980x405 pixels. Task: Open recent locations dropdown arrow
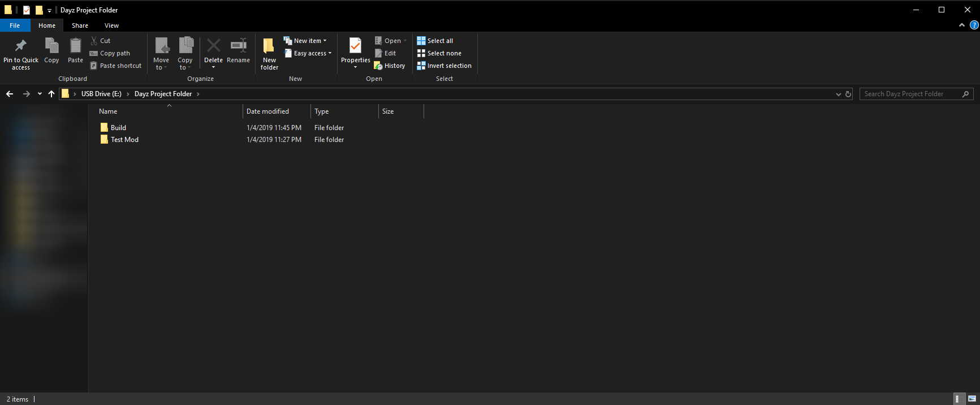[40, 94]
